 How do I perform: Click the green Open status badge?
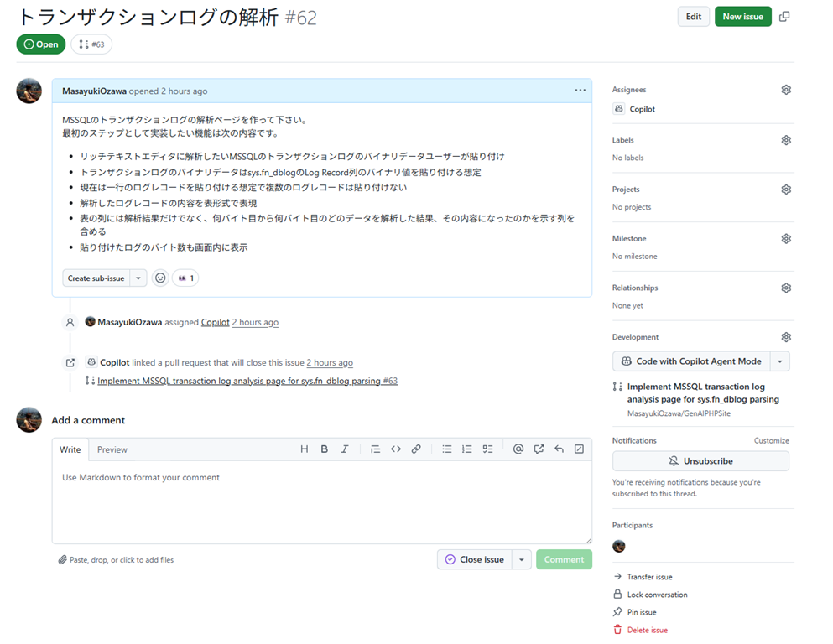tap(41, 44)
